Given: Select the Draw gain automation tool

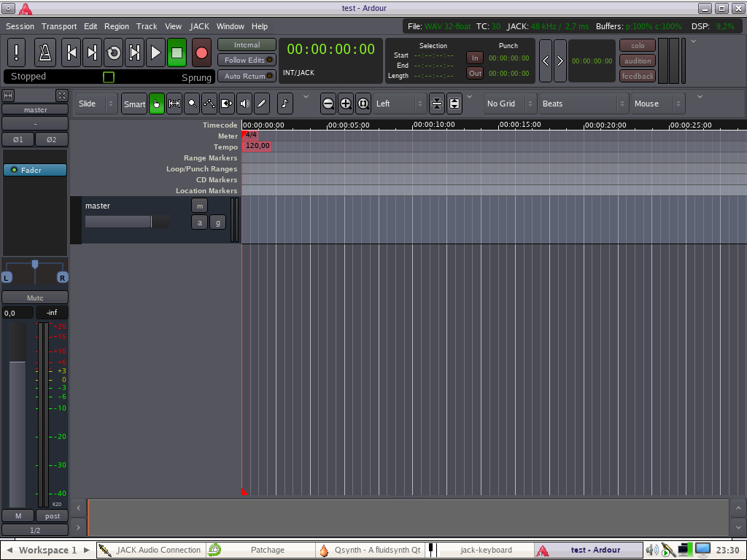Looking at the screenshot, I should coord(209,104).
